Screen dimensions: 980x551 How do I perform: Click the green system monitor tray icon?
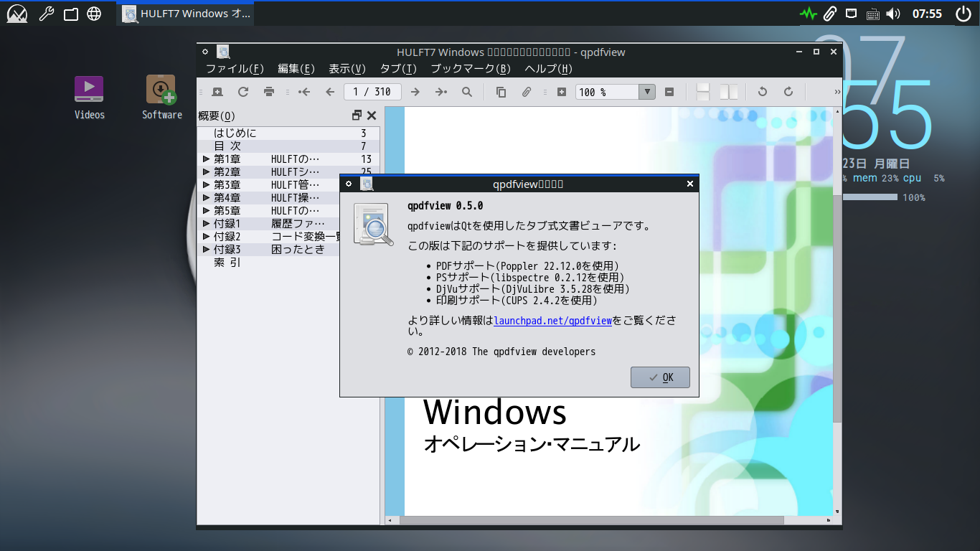(809, 14)
